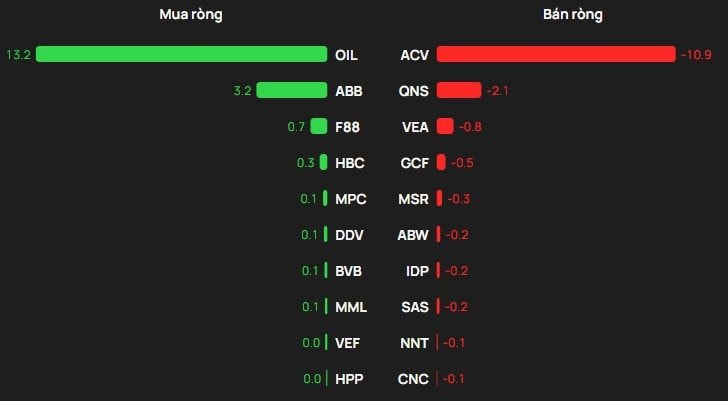Open the VEA ticker symbol
The width and height of the screenshot is (728, 401).
[x=414, y=127]
